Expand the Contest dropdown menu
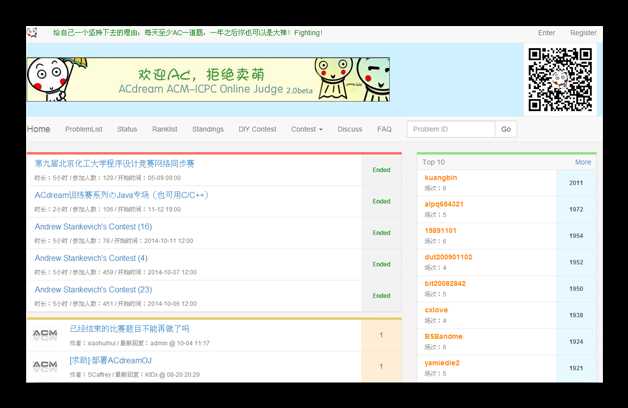The image size is (628, 408). (307, 129)
